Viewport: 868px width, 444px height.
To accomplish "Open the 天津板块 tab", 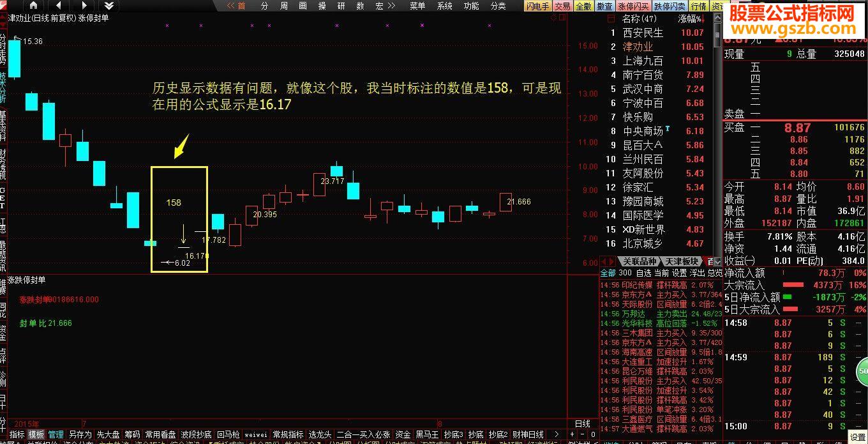I will 682,261.
